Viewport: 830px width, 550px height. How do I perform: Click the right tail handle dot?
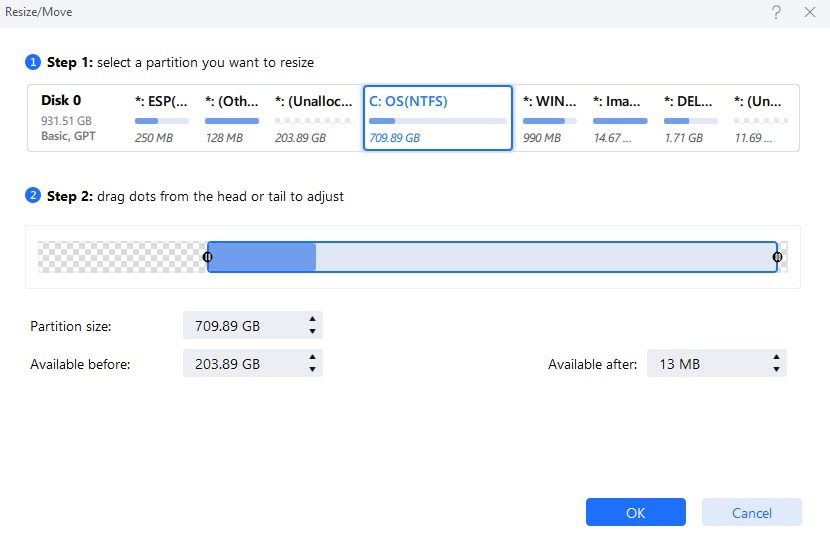coord(777,257)
